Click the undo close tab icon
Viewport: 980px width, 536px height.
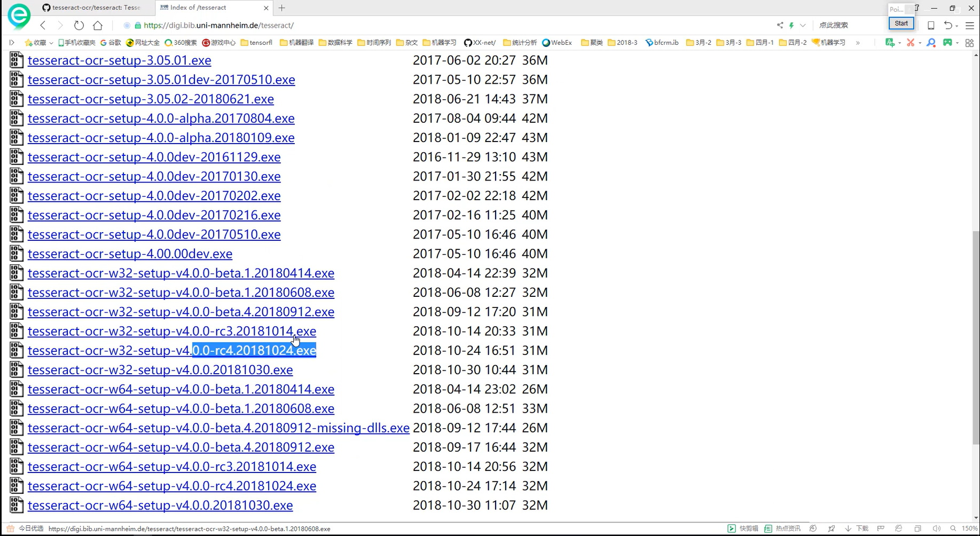[948, 25]
